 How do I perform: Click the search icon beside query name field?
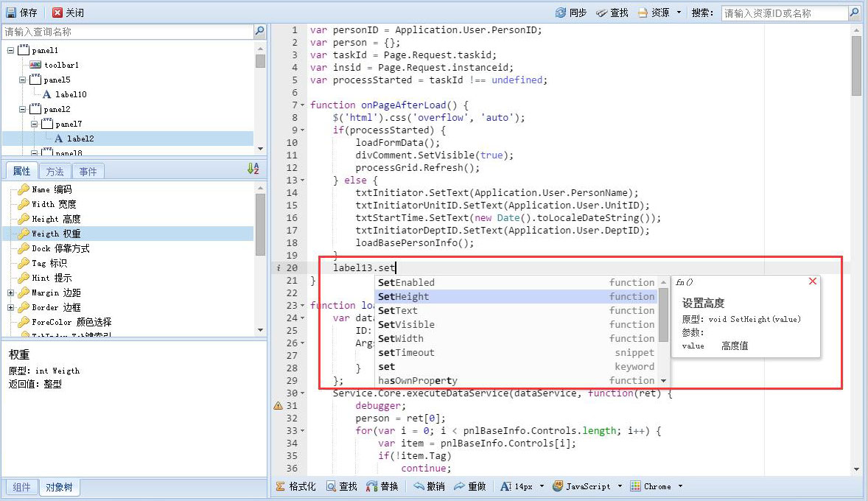[x=259, y=32]
